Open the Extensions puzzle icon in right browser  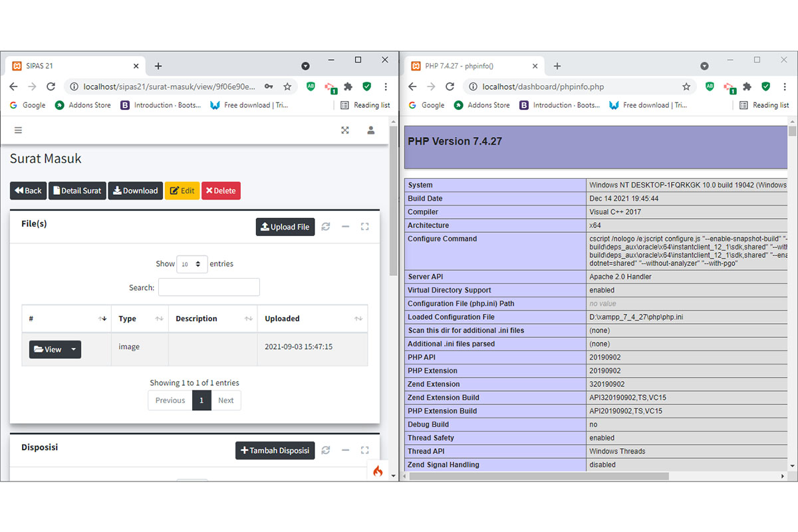(x=747, y=86)
